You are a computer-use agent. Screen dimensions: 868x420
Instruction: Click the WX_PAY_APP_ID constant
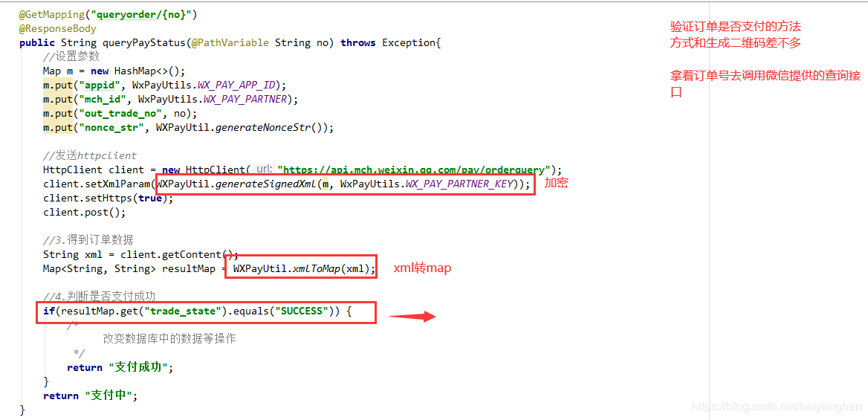point(237,85)
